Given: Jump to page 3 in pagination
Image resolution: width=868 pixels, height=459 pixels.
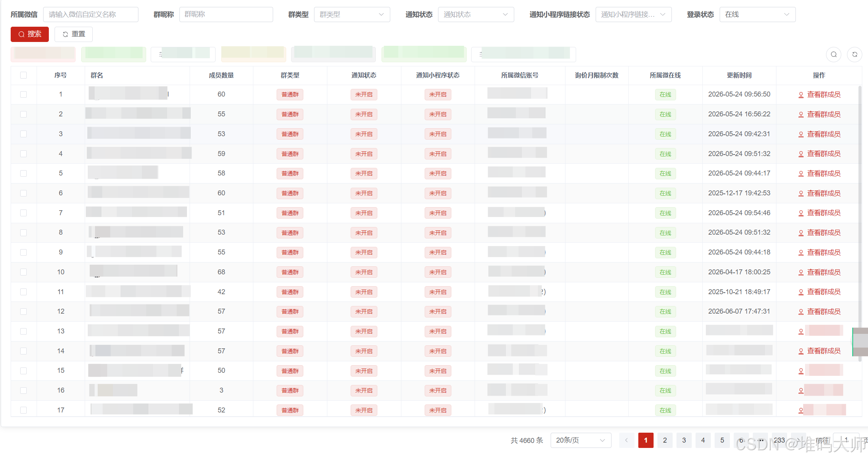Looking at the screenshot, I should click(684, 440).
